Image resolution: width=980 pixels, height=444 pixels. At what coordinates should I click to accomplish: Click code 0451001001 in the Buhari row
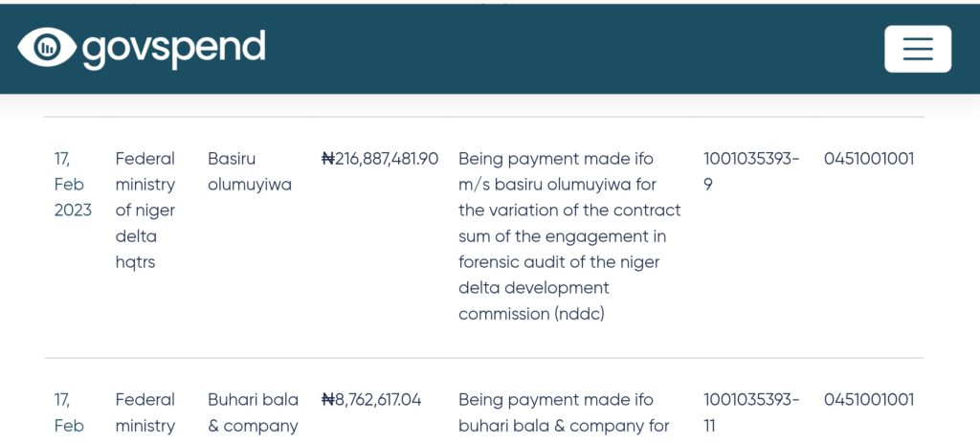pos(869,400)
